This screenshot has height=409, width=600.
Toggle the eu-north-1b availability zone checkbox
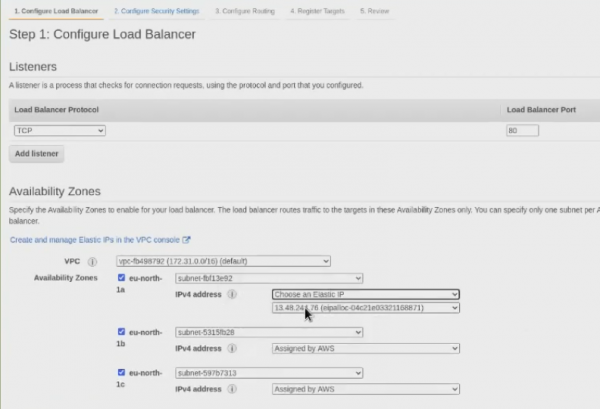point(122,331)
